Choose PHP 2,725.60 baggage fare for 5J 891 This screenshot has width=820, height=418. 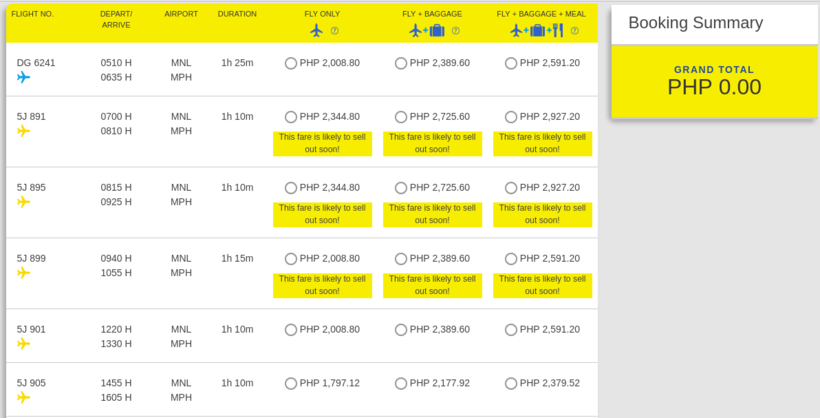pyautogui.click(x=401, y=117)
